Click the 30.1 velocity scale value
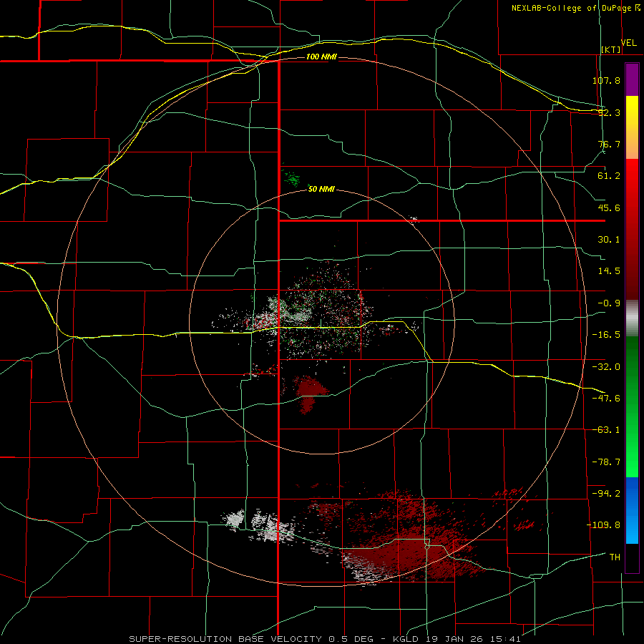644x644 pixels. pyautogui.click(x=609, y=240)
